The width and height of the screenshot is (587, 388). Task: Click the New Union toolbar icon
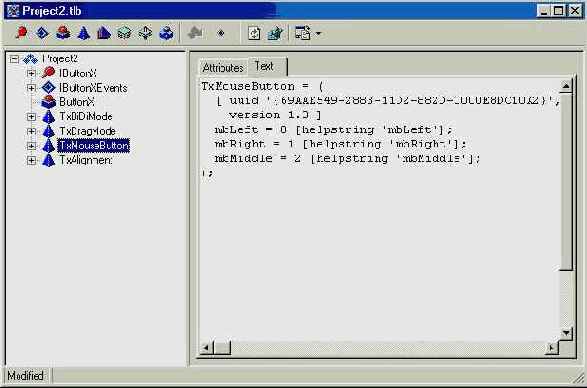pos(145,33)
